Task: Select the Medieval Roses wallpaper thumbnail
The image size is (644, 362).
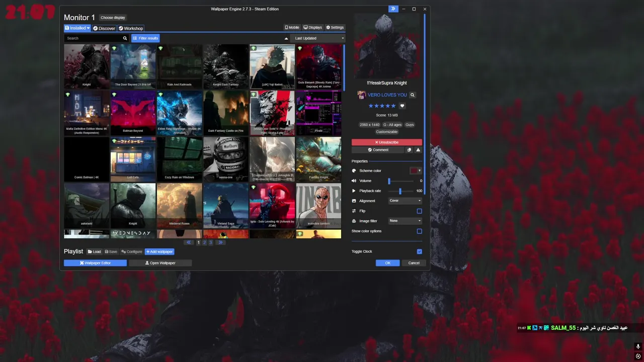Action: [x=180, y=206]
